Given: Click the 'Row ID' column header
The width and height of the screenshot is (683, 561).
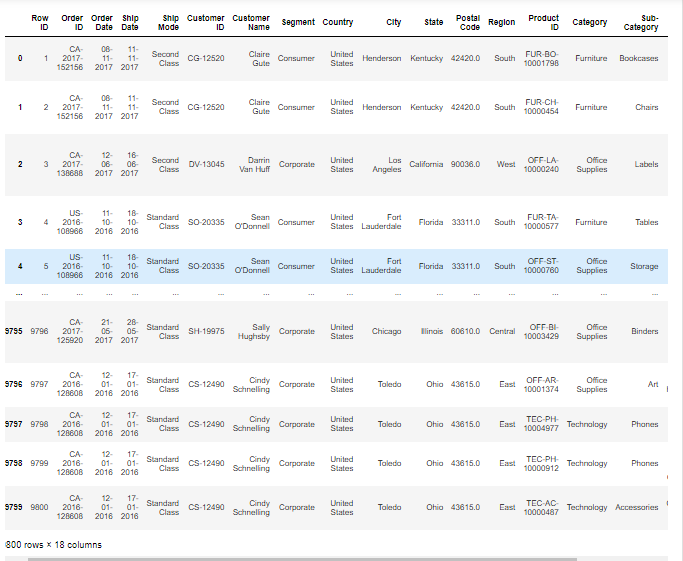Looking at the screenshot, I should 40,23.
